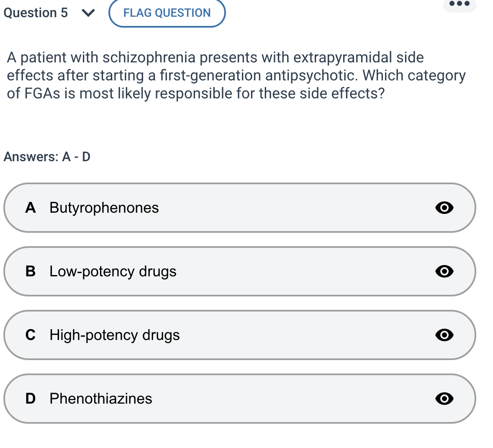Show the answer for High-potency drugs
Screen dimensions: 493x448
pos(444,335)
